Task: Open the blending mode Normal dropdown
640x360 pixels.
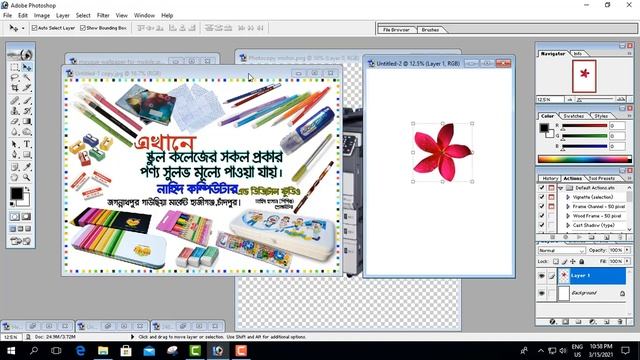Action: point(562,250)
